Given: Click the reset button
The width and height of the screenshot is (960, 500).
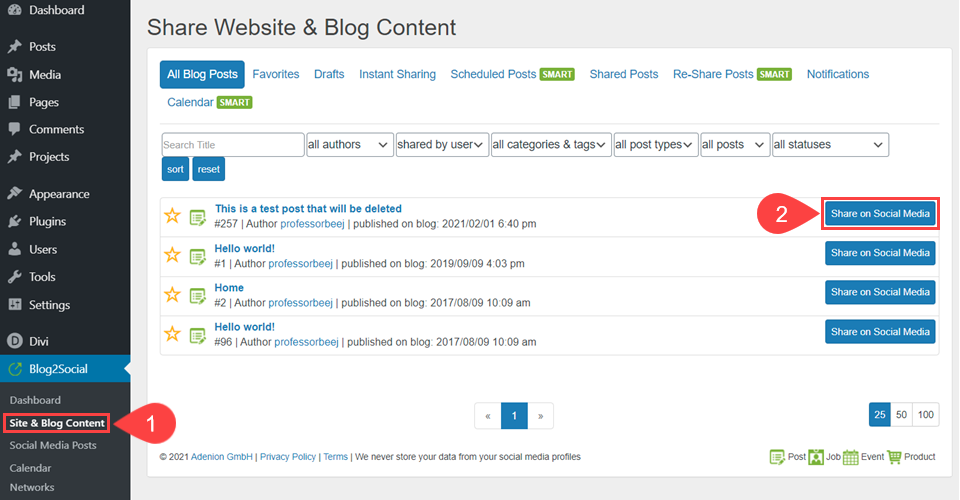Looking at the screenshot, I should pos(209,170).
